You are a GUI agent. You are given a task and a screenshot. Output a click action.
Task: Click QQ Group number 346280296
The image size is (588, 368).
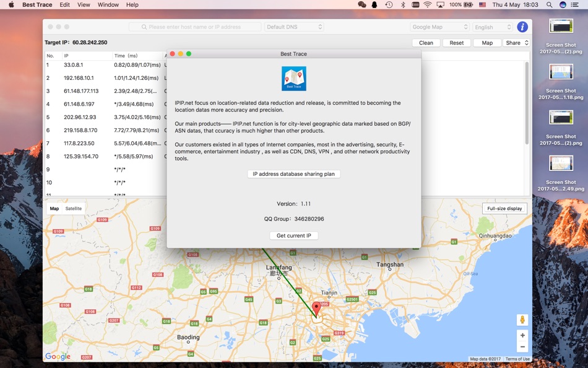309,219
